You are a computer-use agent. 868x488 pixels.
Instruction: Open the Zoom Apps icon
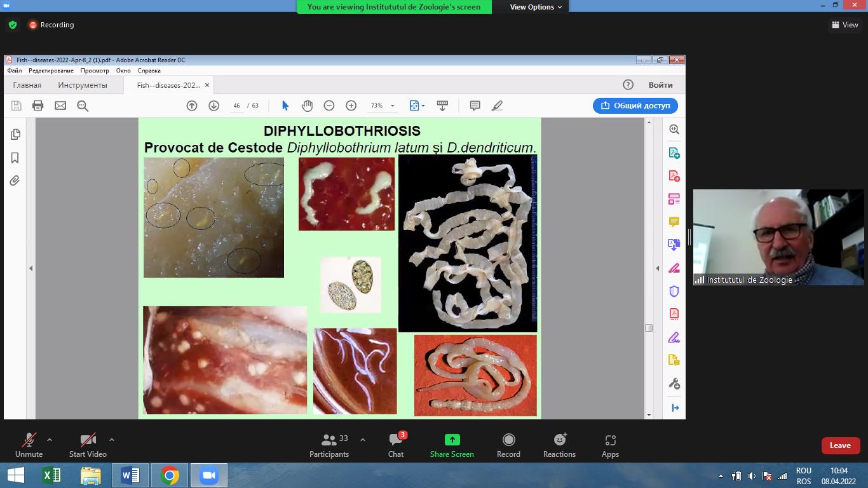(610, 440)
